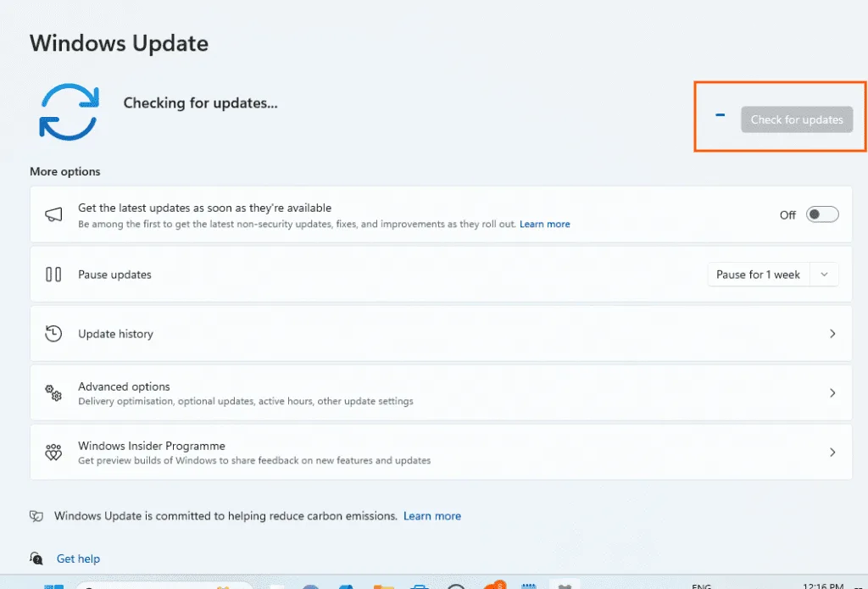Expand Update history using its right chevron
868x589 pixels.
(832, 333)
